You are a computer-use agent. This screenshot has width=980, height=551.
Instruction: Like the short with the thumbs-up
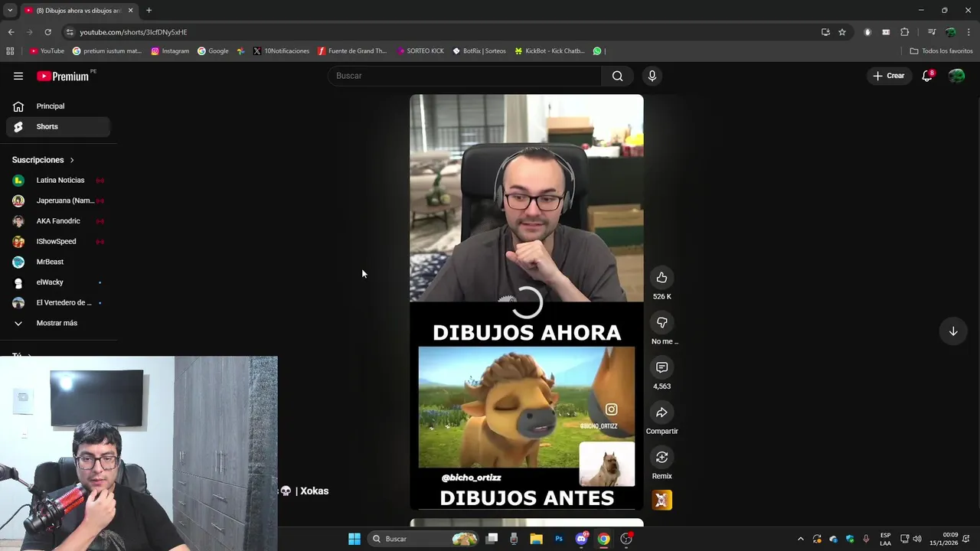pyautogui.click(x=661, y=278)
